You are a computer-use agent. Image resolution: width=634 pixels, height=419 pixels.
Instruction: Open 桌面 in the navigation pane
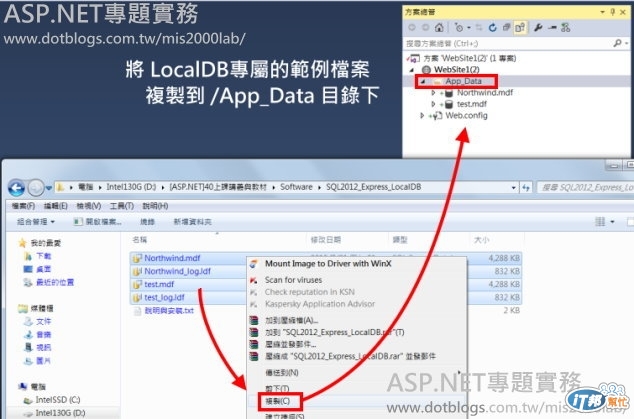pyautogui.click(x=44, y=269)
